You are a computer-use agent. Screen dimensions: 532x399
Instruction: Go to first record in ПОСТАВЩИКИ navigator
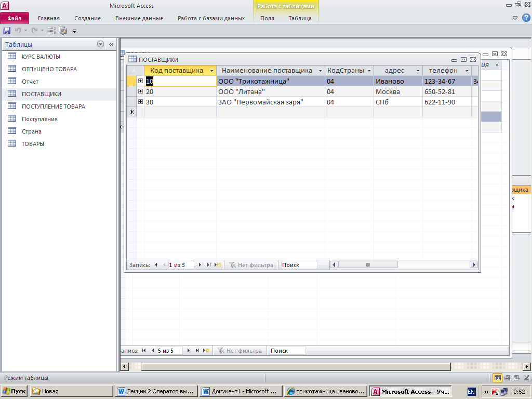click(155, 265)
